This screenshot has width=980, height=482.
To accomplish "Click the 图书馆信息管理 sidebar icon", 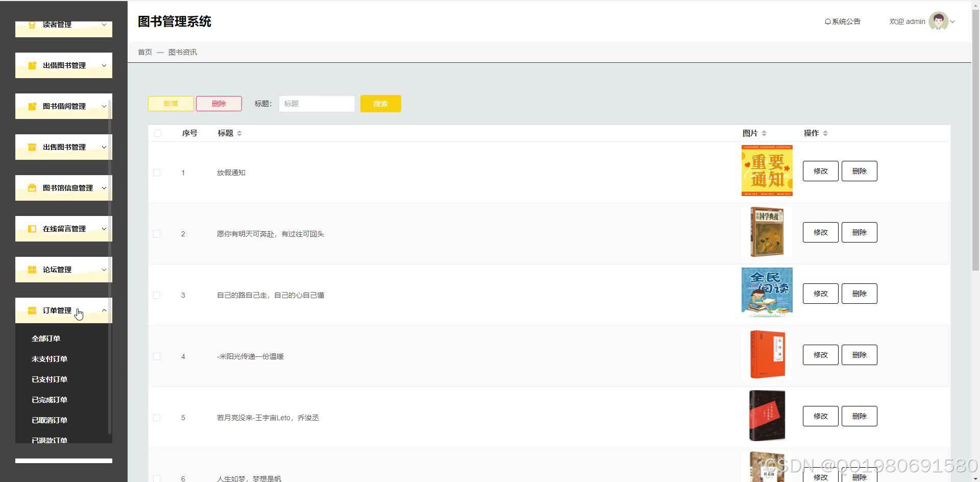I will click(32, 188).
